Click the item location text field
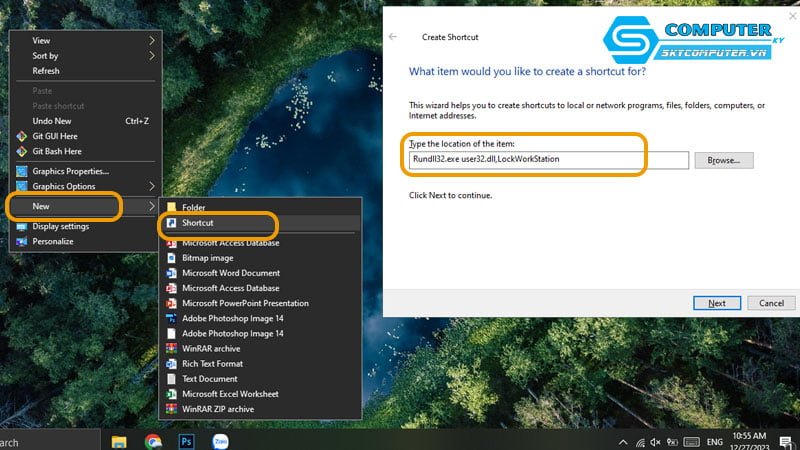Viewport: 800px width, 450px height. [548, 160]
